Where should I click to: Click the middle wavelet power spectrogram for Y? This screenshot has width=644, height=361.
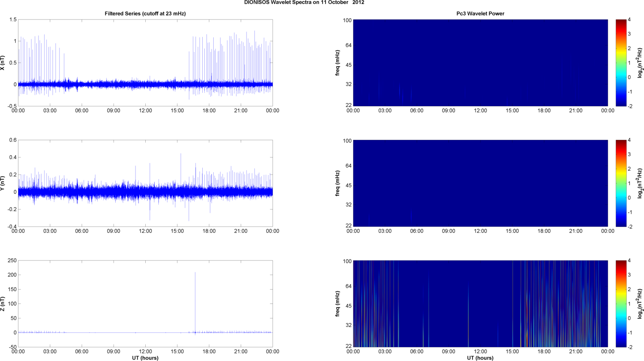click(x=480, y=183)
